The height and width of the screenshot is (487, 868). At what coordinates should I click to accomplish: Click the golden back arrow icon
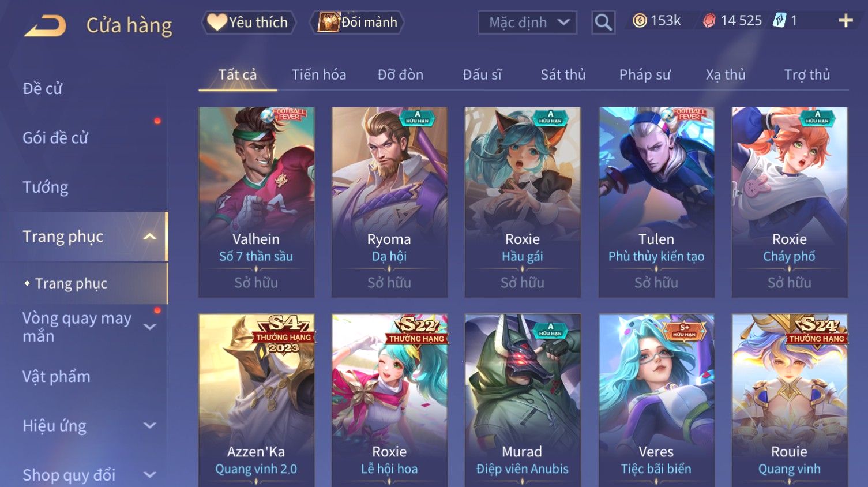(45, 25)
